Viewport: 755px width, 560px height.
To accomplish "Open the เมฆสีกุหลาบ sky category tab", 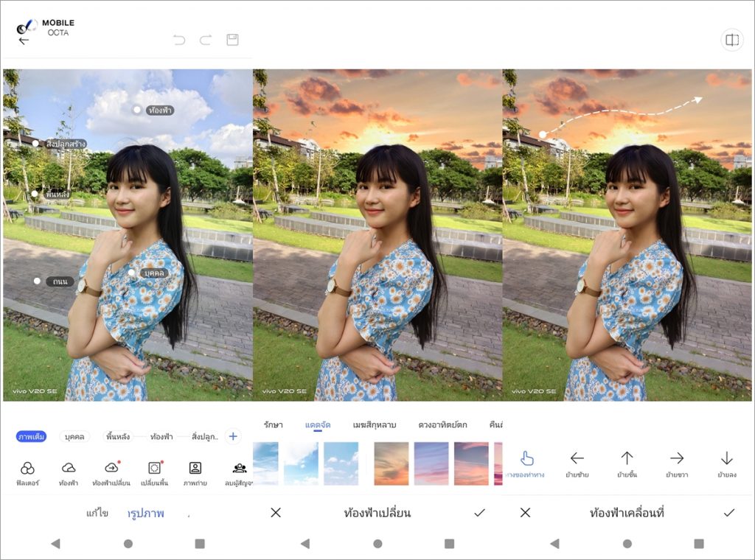I will pos(375,425).
